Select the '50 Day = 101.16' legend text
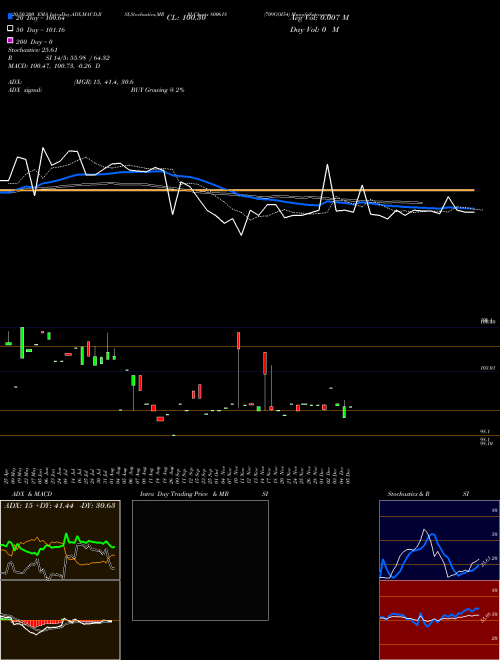 (x=40, y=30)
